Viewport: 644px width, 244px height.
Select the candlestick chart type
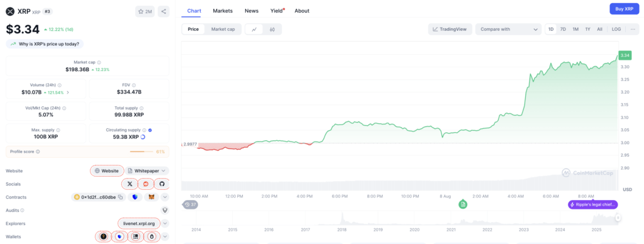[272, 29]
